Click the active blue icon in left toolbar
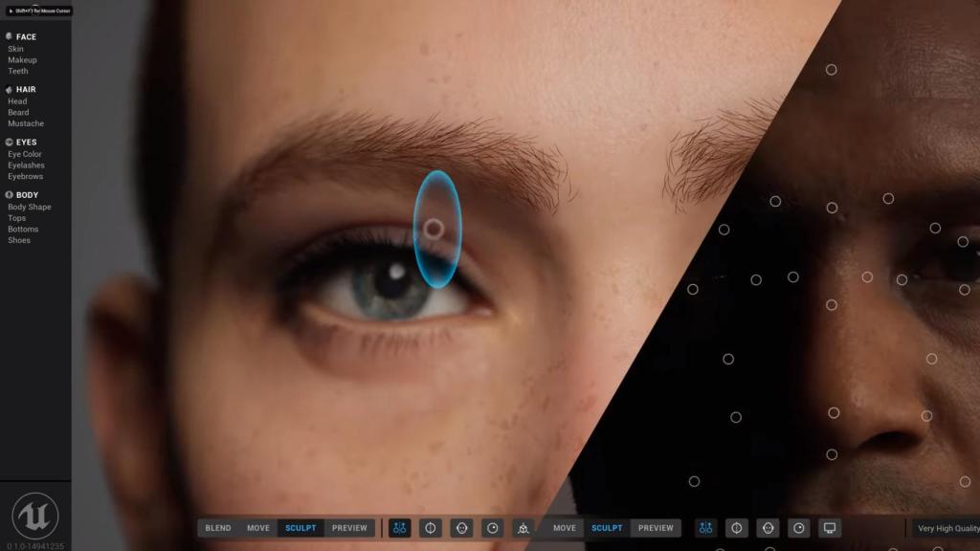The image size is (980, 551). tap(399, 528)
